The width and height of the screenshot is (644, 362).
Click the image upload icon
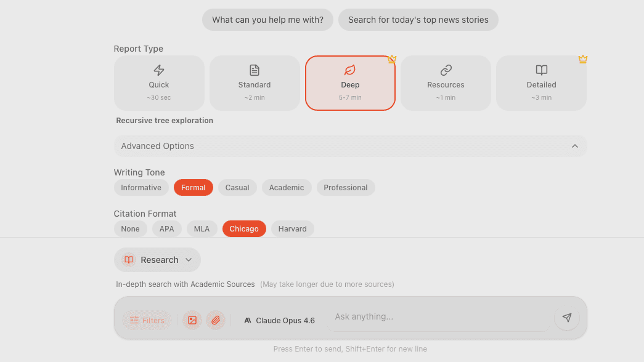click(192, 320)
